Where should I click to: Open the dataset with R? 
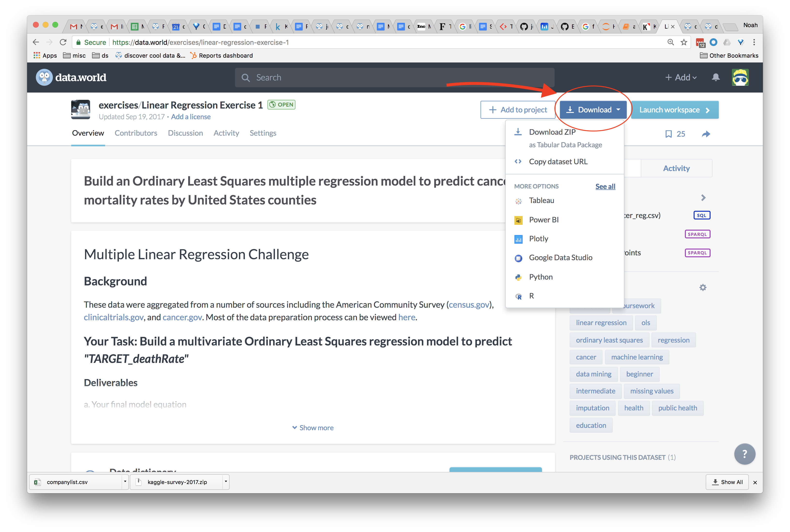click(x=531, y=296)
